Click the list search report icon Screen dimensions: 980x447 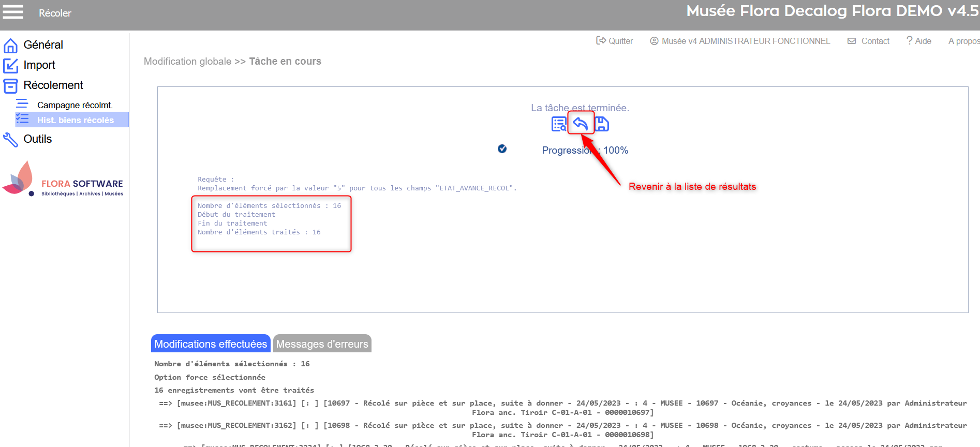pyautogui.click(x=559, y=124)
